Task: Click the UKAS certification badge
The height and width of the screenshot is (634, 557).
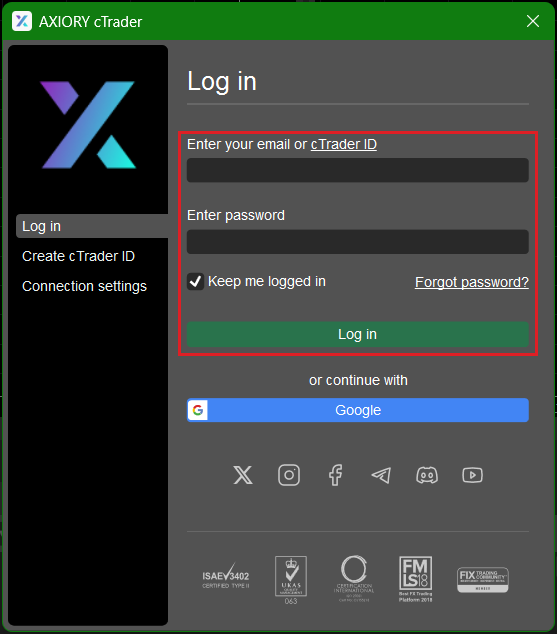Action: click(291, 580)
